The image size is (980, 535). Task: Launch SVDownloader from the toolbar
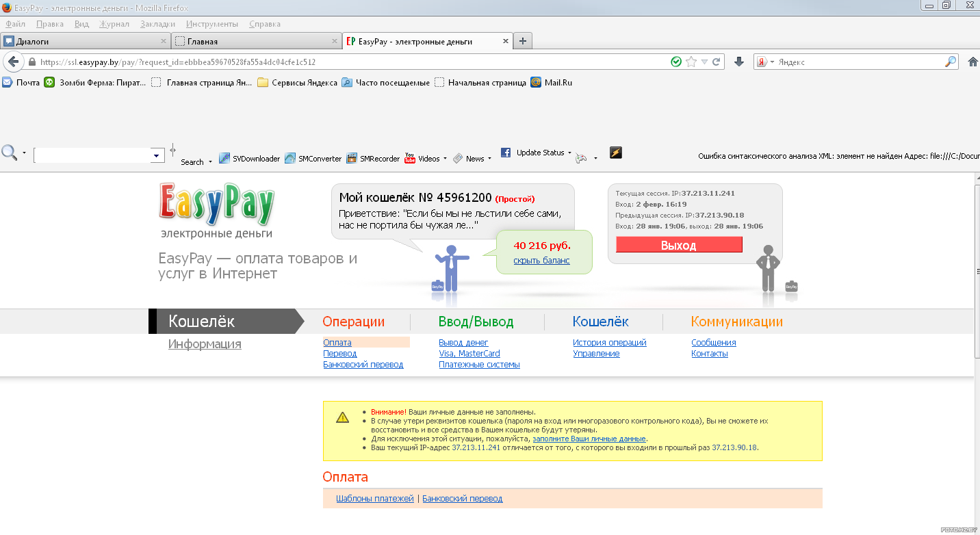(x=249, y=158)
